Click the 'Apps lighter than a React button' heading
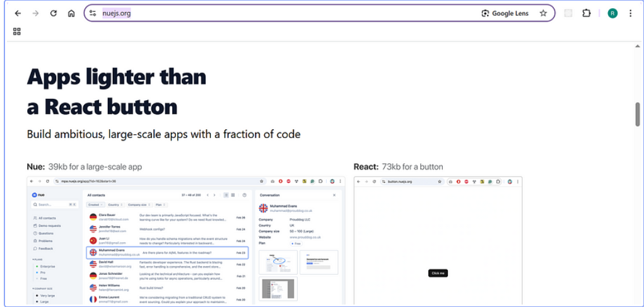This screenshot has width=644, height=307. (117, 91)
